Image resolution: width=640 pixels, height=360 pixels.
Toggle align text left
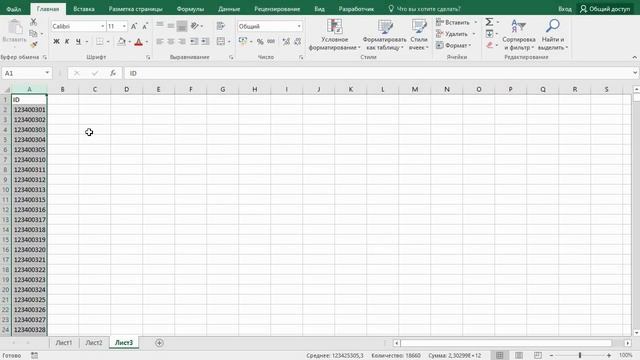[160, 41]
